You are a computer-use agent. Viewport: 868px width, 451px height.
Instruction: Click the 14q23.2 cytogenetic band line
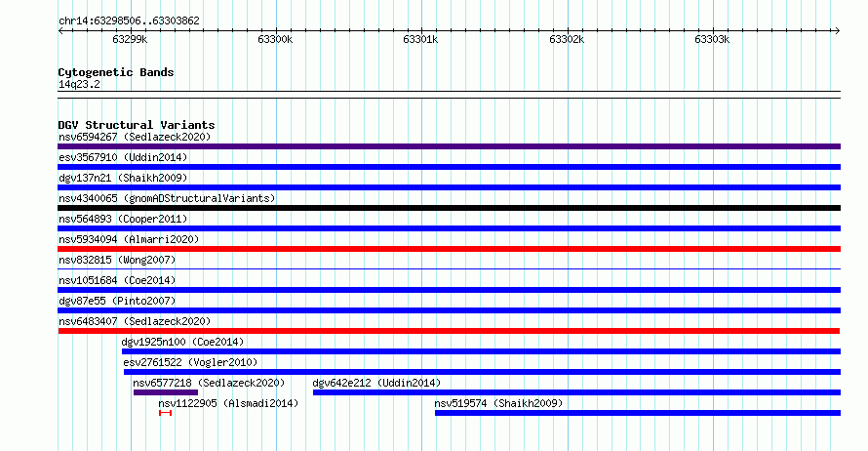[449, 95]
